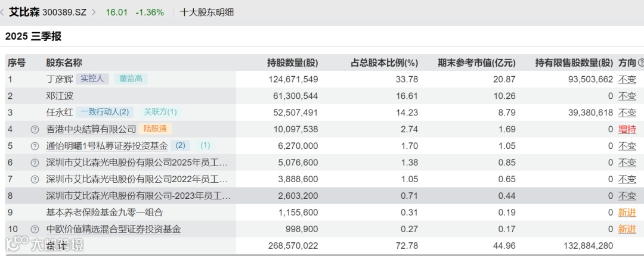Click total holdings 268,570,022

tap(292, 246)
